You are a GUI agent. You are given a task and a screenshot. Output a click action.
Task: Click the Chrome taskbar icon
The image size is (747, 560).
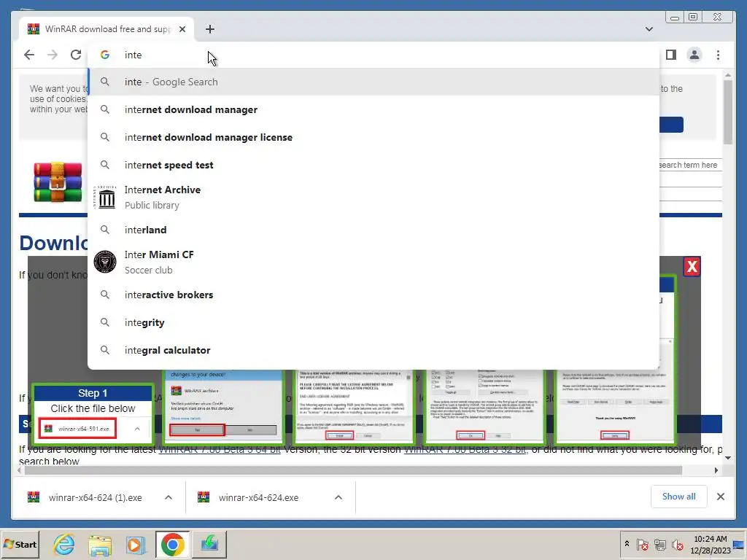pyautogui.click(x=172, y=544)
